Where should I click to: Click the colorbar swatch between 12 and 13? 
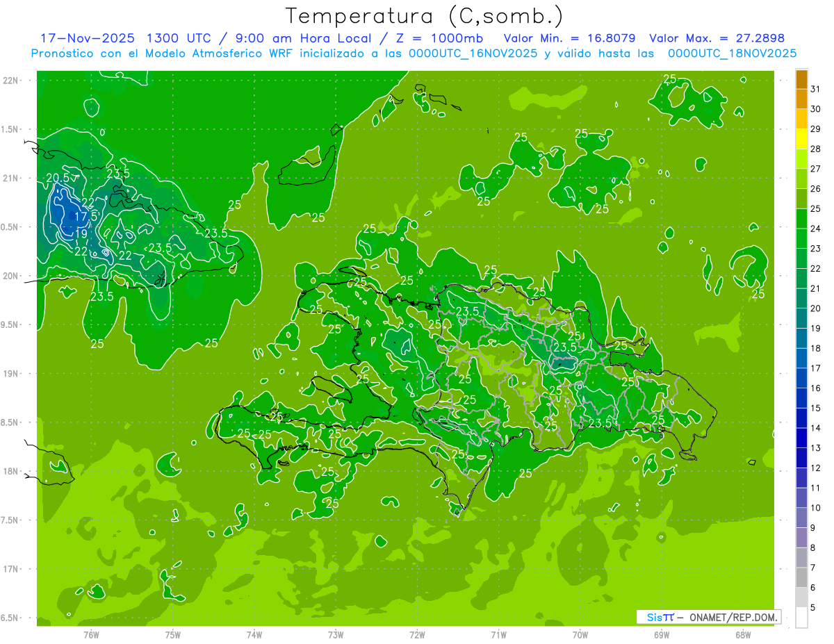[x=801, y=458]
